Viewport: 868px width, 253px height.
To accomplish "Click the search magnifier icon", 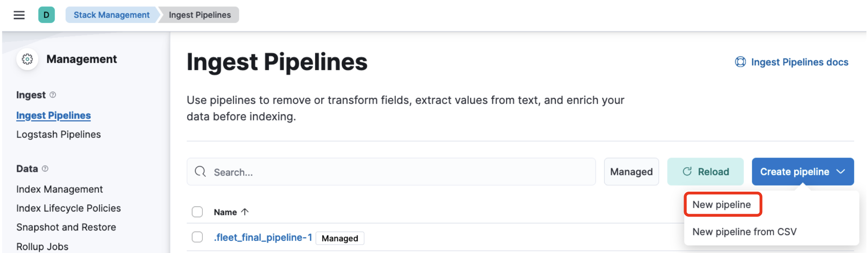I will click(x=200, y=171).
